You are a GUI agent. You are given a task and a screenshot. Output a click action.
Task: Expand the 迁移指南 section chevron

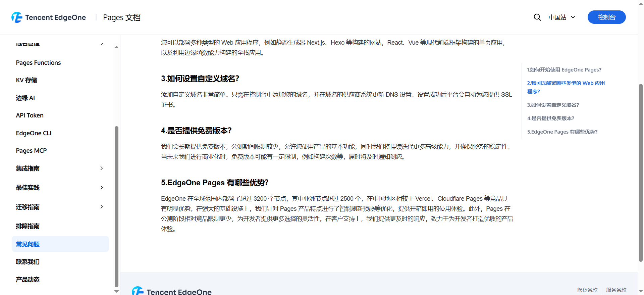(x=102, y=207)
